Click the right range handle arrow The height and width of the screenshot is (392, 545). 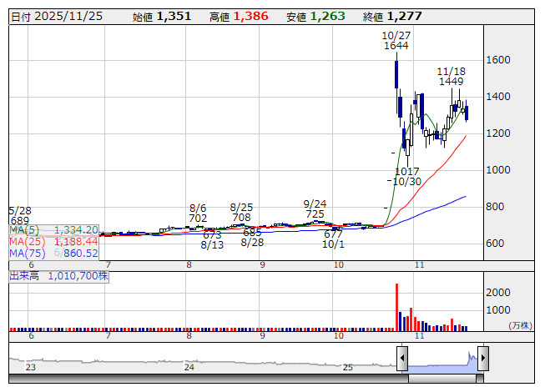click(482, 359)
